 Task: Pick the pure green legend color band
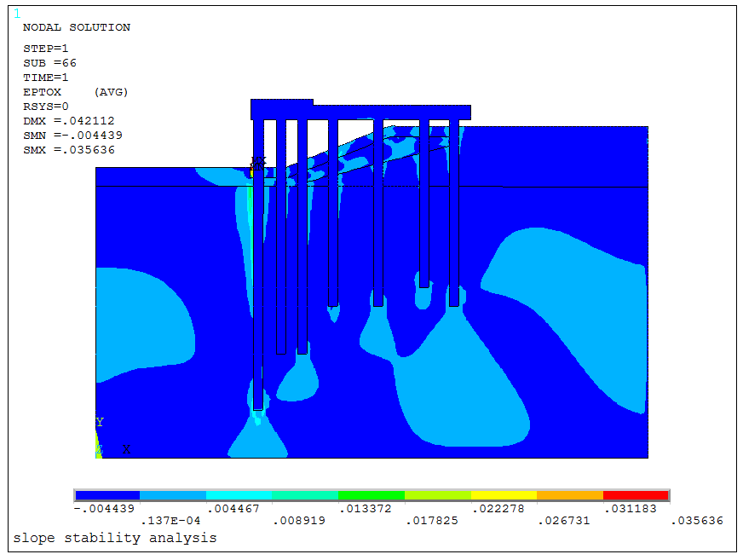pos(371,495)
